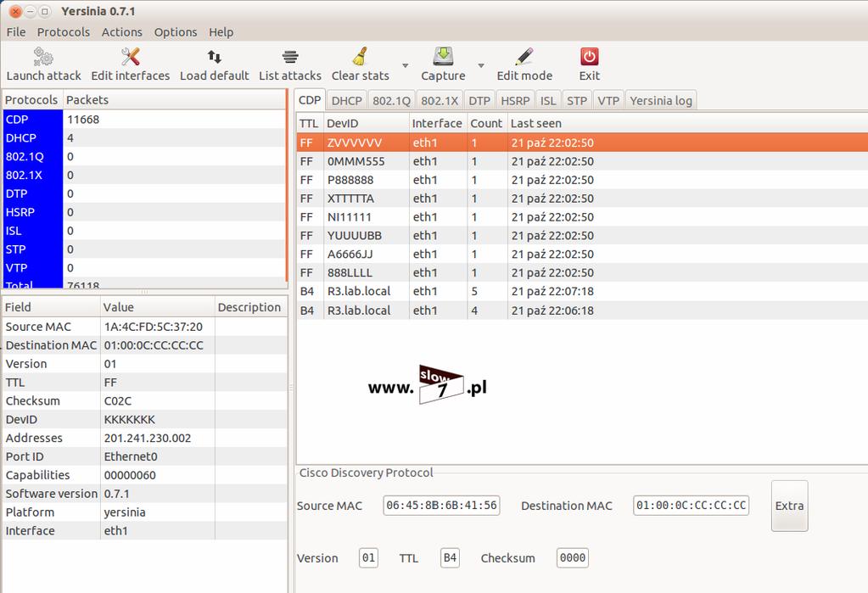Image resolution: width=868 pixels, height=593 pixels.
Task: Click the Addresses 201.241.230.002 row
Action: pos(144,438)
